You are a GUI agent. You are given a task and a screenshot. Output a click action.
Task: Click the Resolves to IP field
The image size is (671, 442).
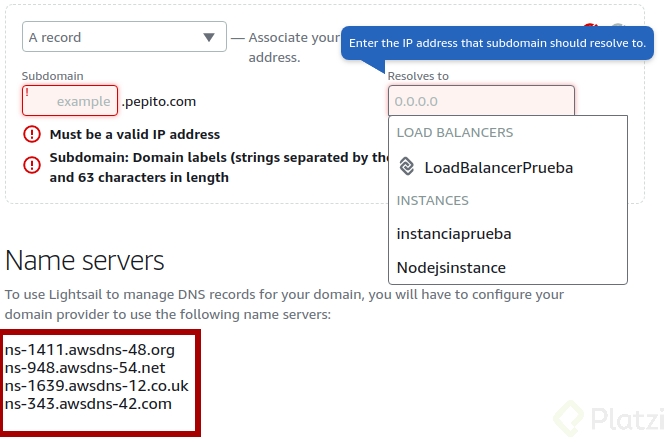coord(481,101)
